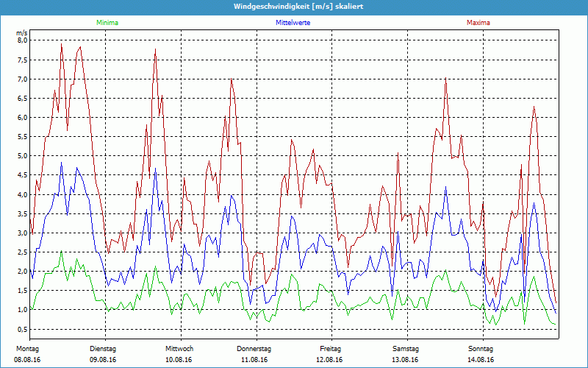Click the date 14.08.16
Viewport: 588px width, 368px height.
pyautogui.click(x=481, y=360)
